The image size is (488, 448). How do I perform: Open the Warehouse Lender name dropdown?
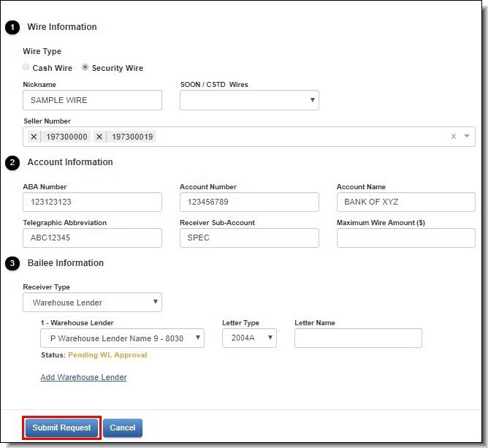click(x=122, y=338)
